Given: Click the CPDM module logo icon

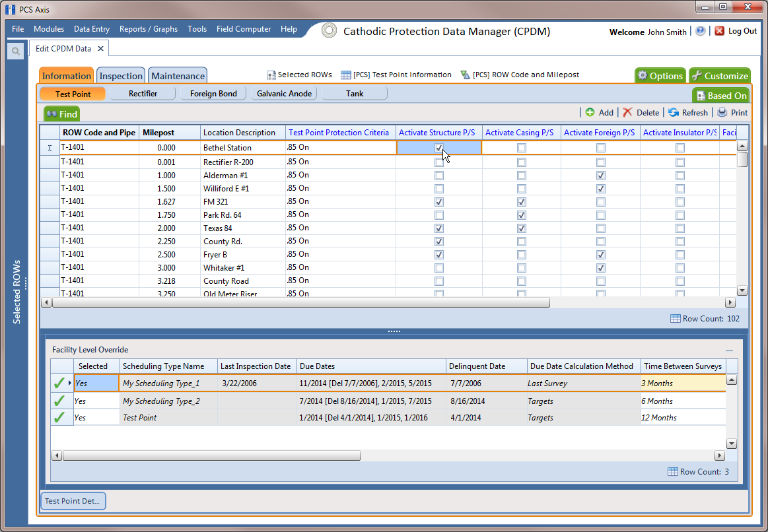Looking at the screenshot, I should (329, 30).
